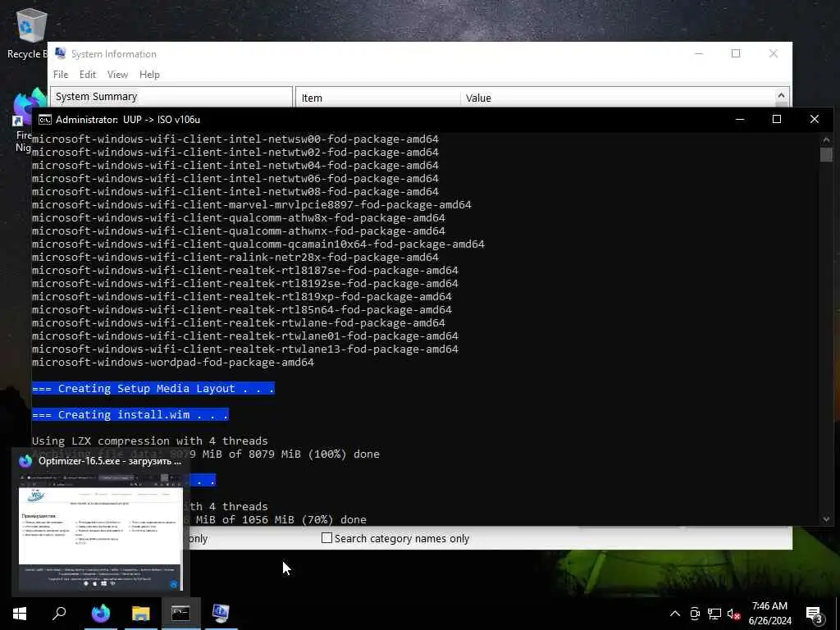This screenshot has width=840, height=630.
Task: Click System Information list scroll-up arrow
Action: [781, 95]
